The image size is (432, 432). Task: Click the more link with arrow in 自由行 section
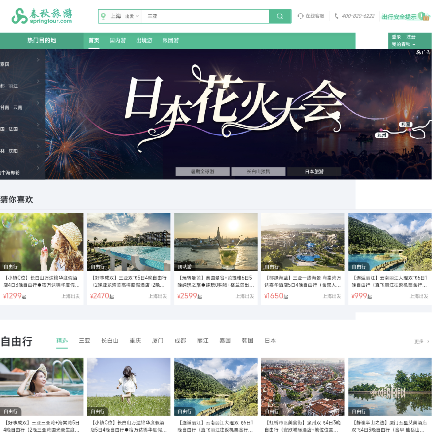422,341
